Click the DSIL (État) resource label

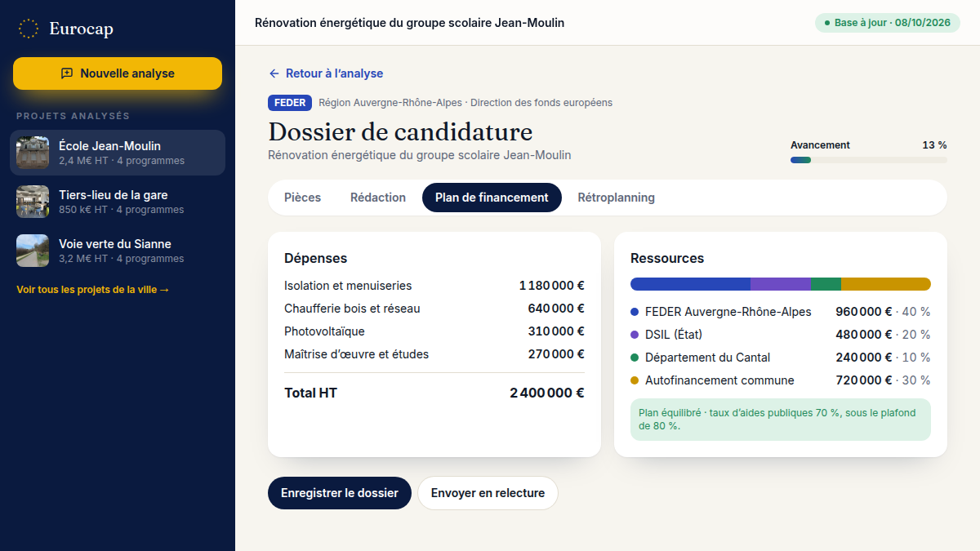click(674, 335)
